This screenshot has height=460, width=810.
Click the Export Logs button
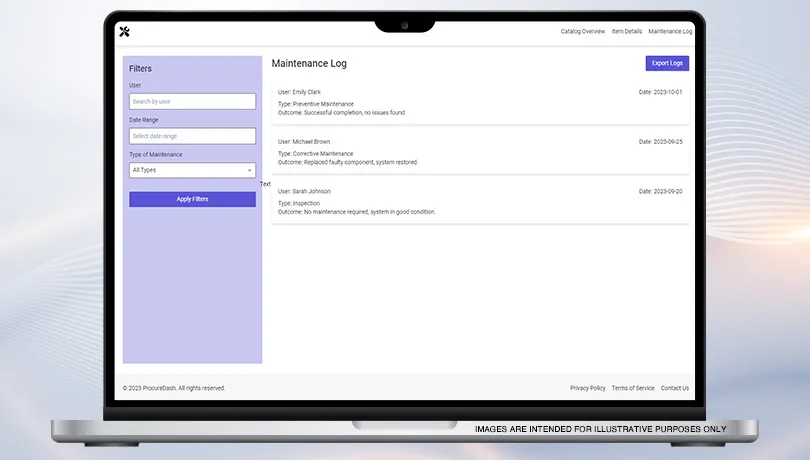667,63
